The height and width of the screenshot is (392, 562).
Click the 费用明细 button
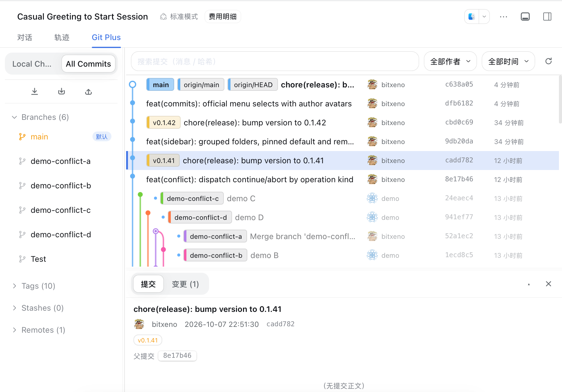(x=223, y=17)
